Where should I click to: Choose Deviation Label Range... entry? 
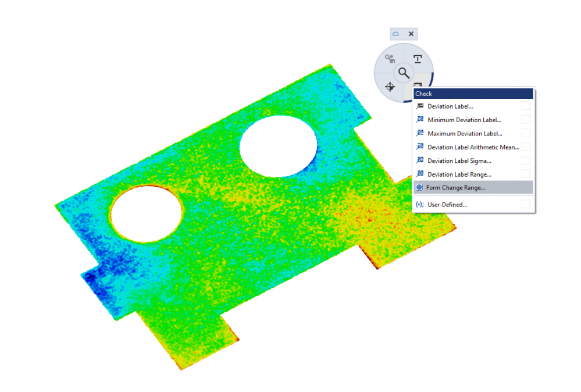pos(473,174)
